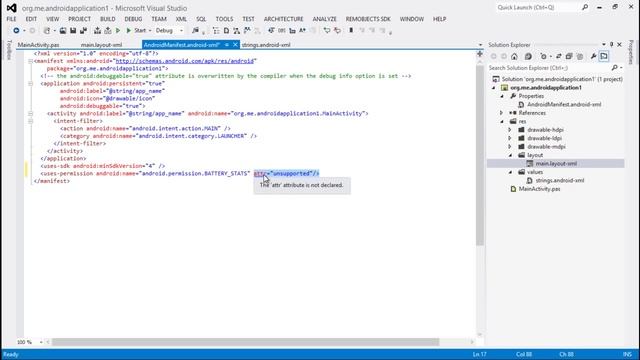
Task: Click the Navigate Backward toolbar icon
Action: [16, 31]
